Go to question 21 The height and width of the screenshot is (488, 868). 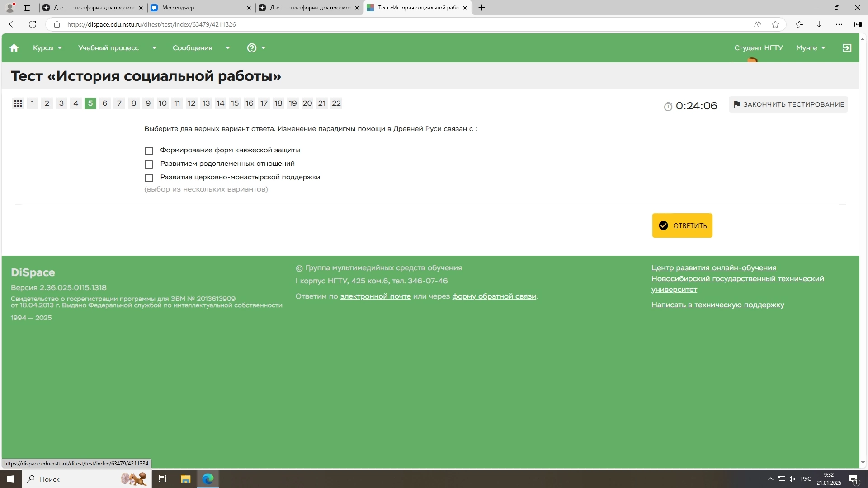(322, 103)
